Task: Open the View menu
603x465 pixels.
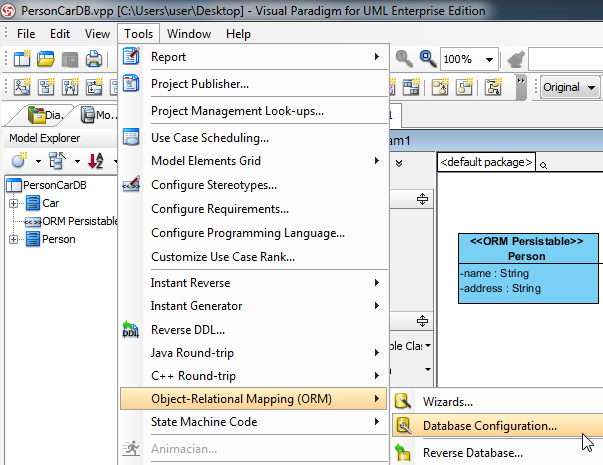Action: (97, 34)
